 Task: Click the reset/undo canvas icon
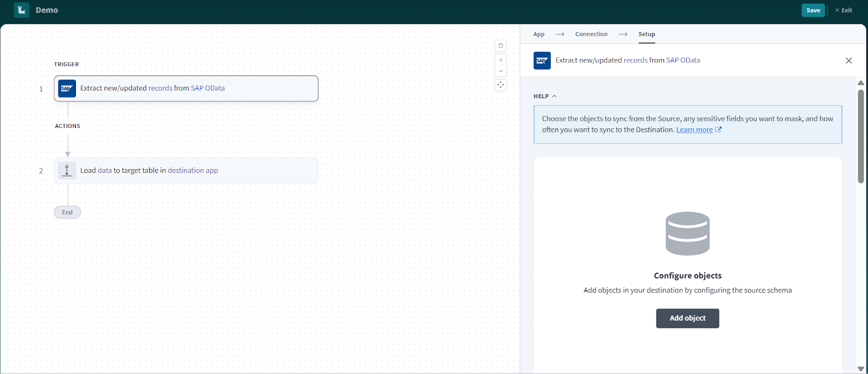[x=501, y=46]
